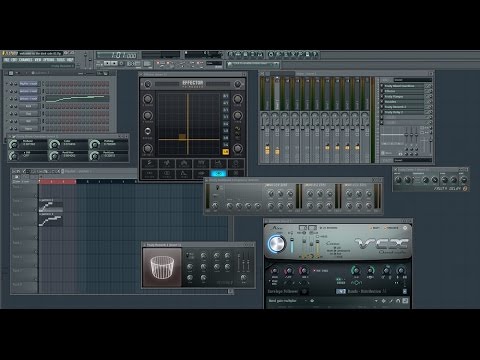This screenshot has height=360, width=480.
Task: Click the middle EQ band slider in mixer panel
Action: 412,134
